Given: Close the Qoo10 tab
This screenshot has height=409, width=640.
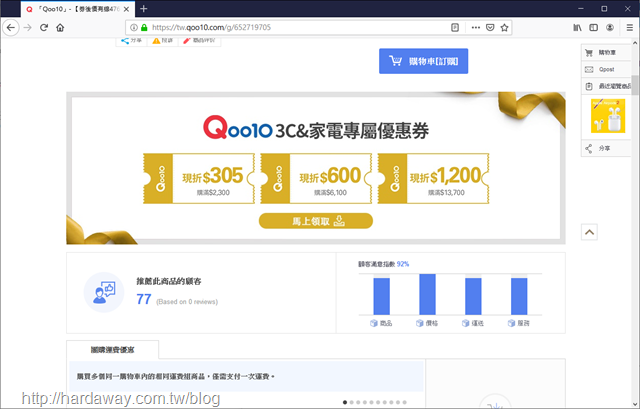Looking at the screenshot, I should coord(127,9).
